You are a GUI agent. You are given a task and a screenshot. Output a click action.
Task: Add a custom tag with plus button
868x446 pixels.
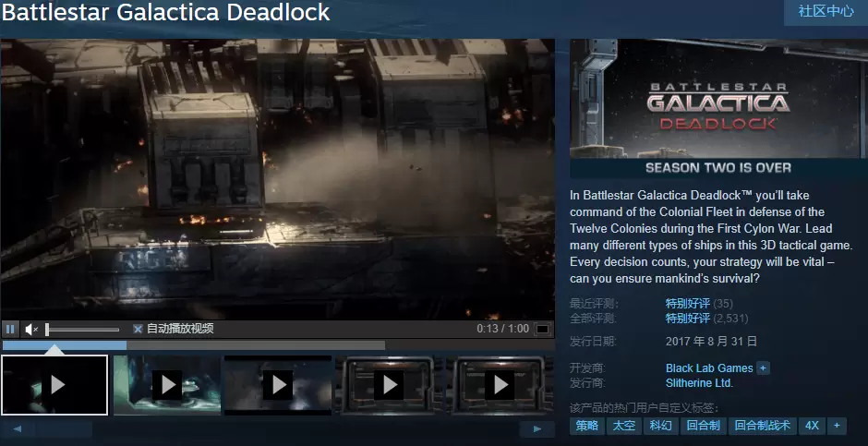click(x=837, y=426)
